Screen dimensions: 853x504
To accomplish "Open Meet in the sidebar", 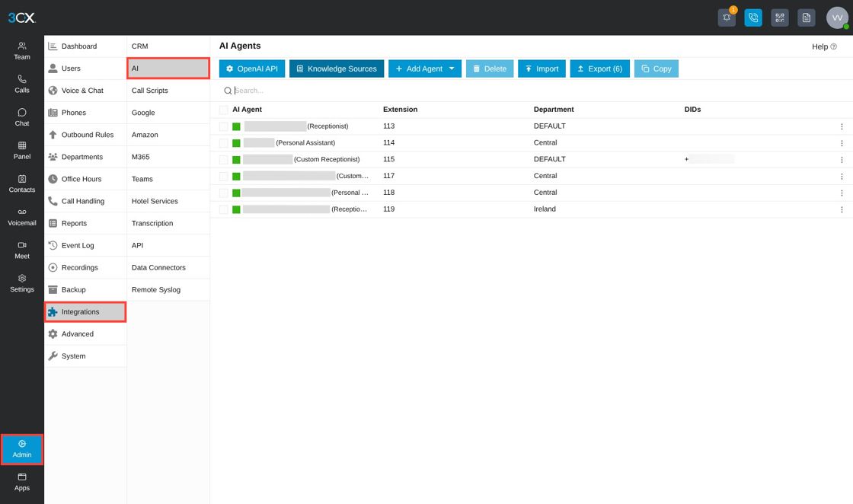I will [x=22, y=250].
